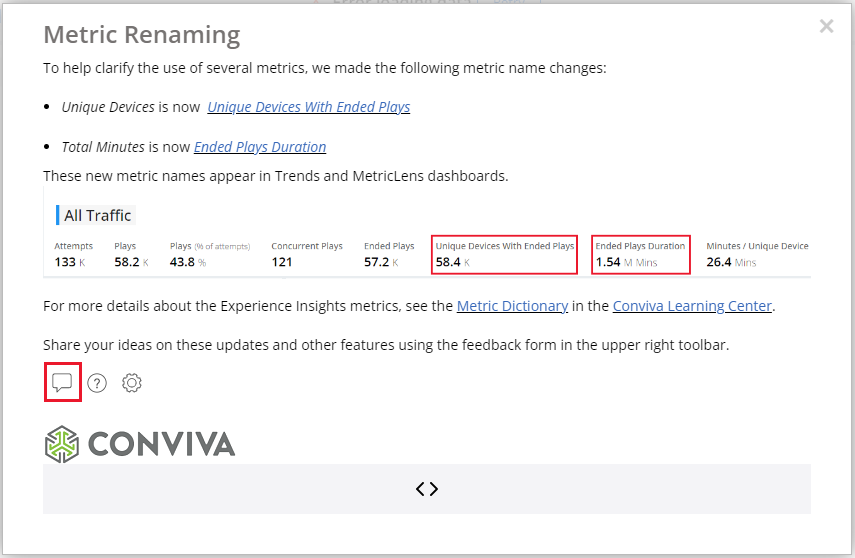855x558 pixels.
Task: Select the metric tile showing 58.4 K
Action: 504,255
